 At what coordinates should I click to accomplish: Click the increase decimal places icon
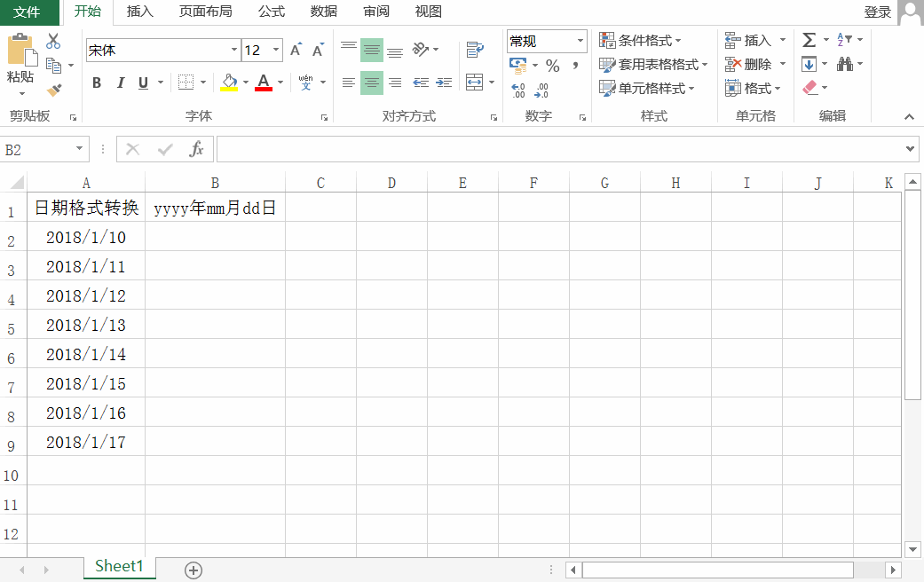(x=518, y=90)
